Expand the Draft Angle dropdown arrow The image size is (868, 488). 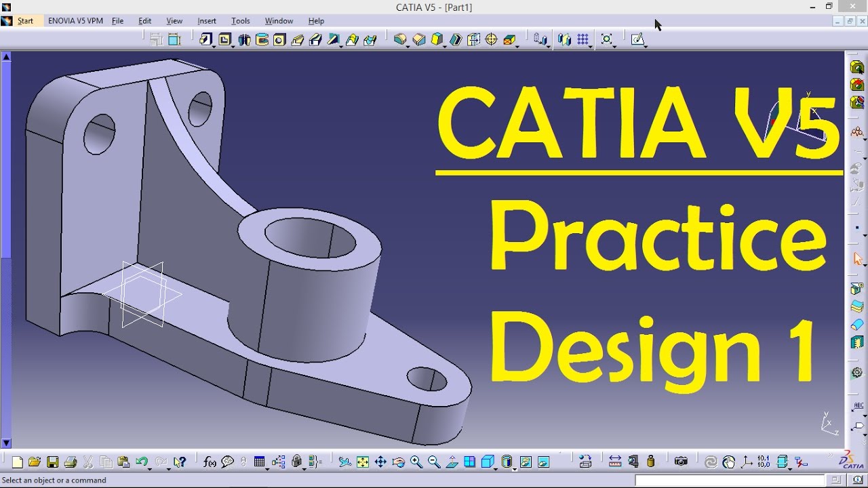[x=446, y=45]
